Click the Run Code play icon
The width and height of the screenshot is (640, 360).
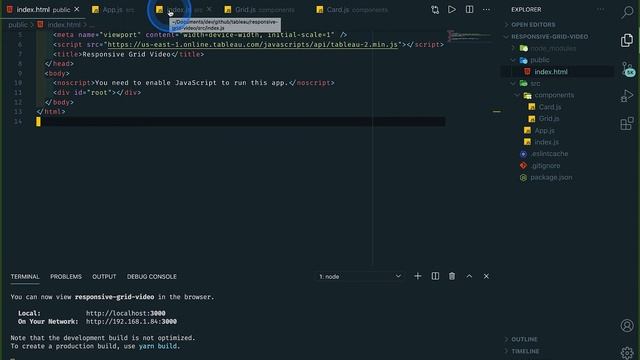click(452, 9)
